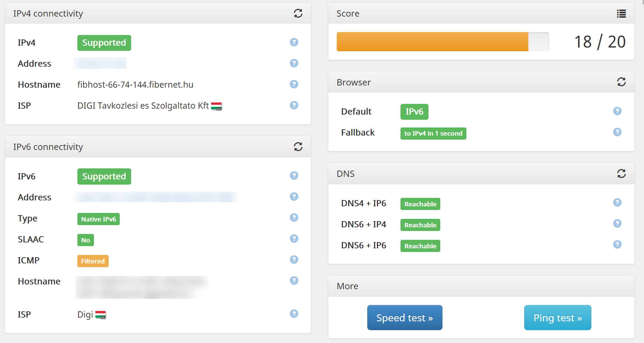The width and height of the screenshot is (644, 343).
Task: Click the Native IPv6 type badge
Action: point(98,219)
